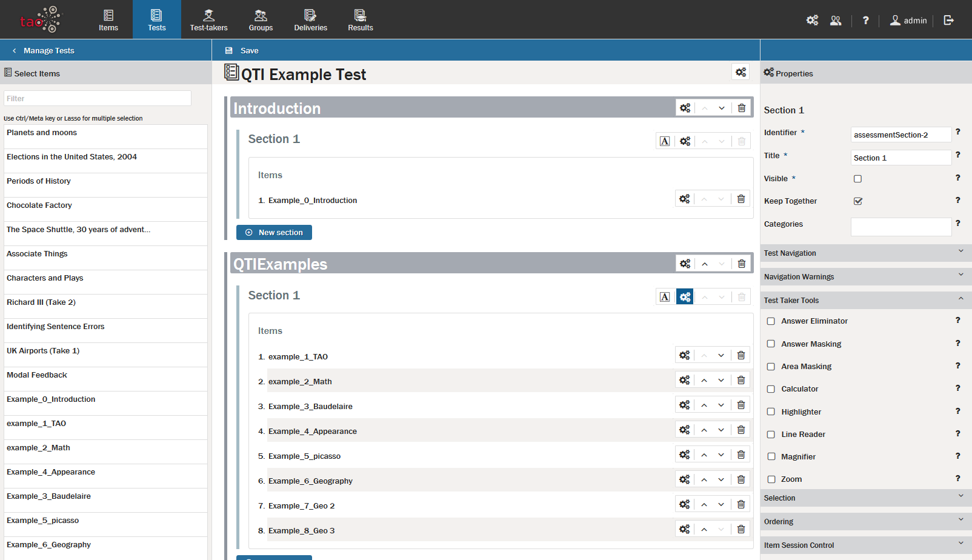Expand Test Navigation panel
Image resolution: width=972 pixels, height=560 pixels.
tap(866, 253)
